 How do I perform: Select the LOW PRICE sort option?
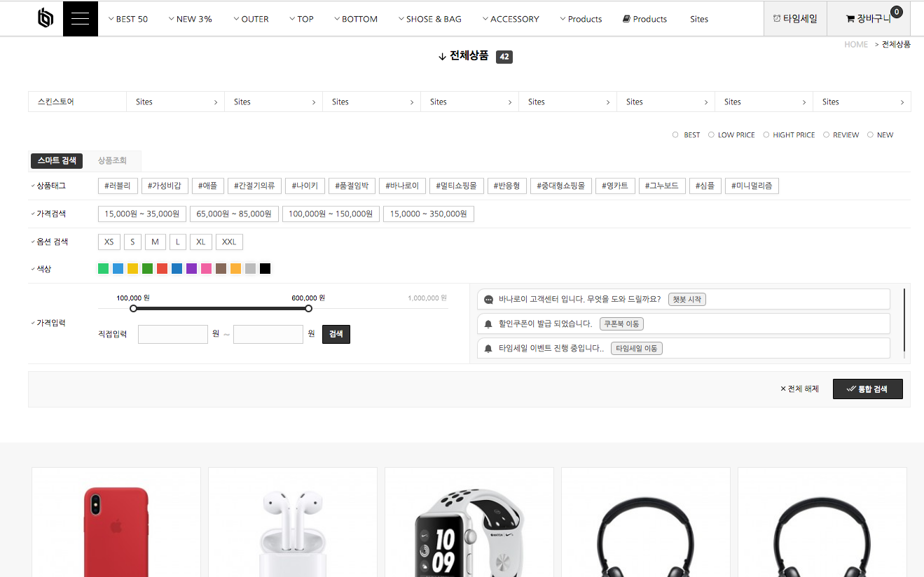click(711, 135)
